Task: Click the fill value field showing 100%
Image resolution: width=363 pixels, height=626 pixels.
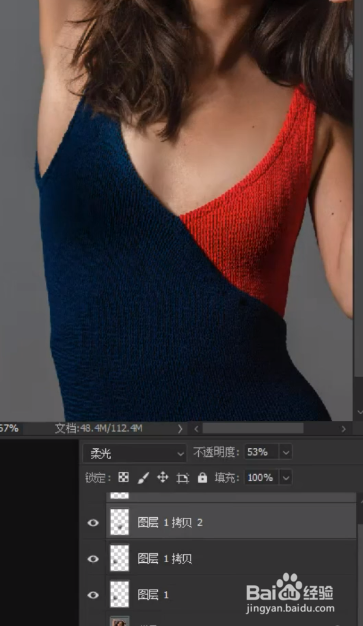Action: point(262,477)
